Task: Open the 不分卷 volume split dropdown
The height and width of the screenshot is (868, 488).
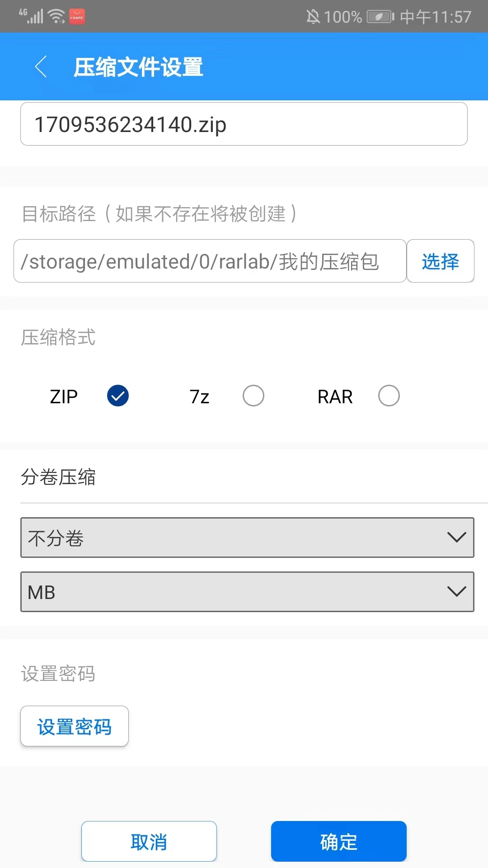Action: (x=247, y=538)
